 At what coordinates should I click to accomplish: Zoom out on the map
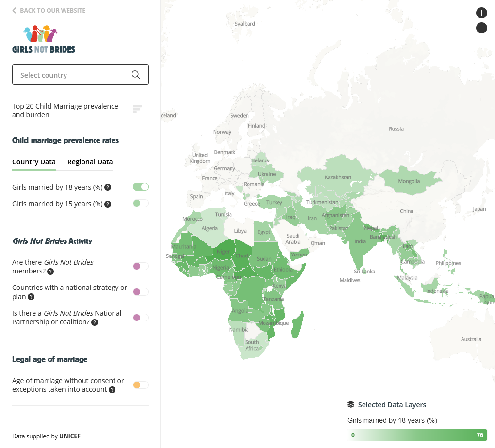pos(481,28)
